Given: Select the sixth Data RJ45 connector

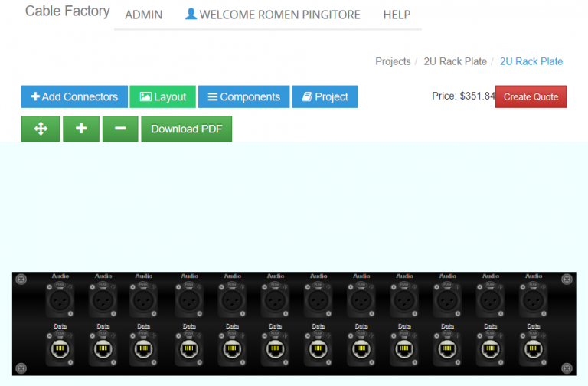Looking at the screenshot, I should (x=276, y=348).
